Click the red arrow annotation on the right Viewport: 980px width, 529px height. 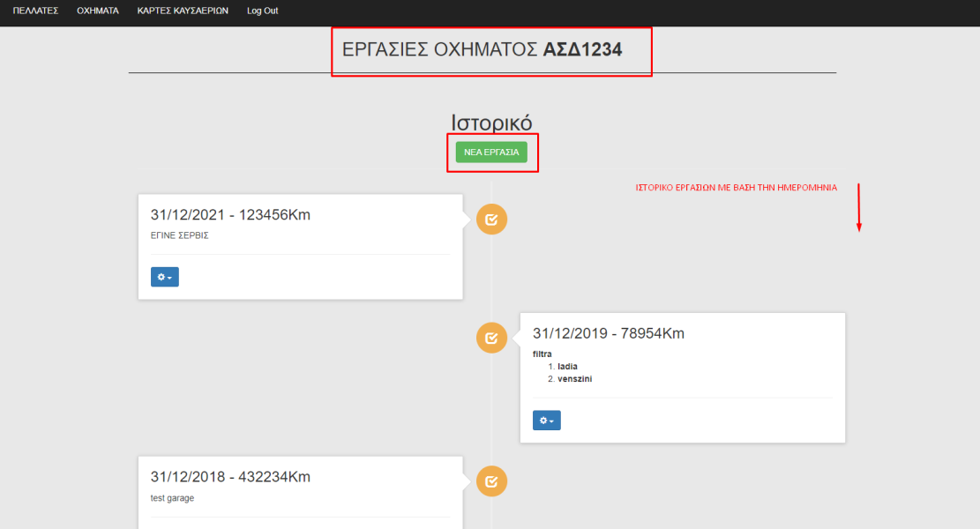pos(858,208)
